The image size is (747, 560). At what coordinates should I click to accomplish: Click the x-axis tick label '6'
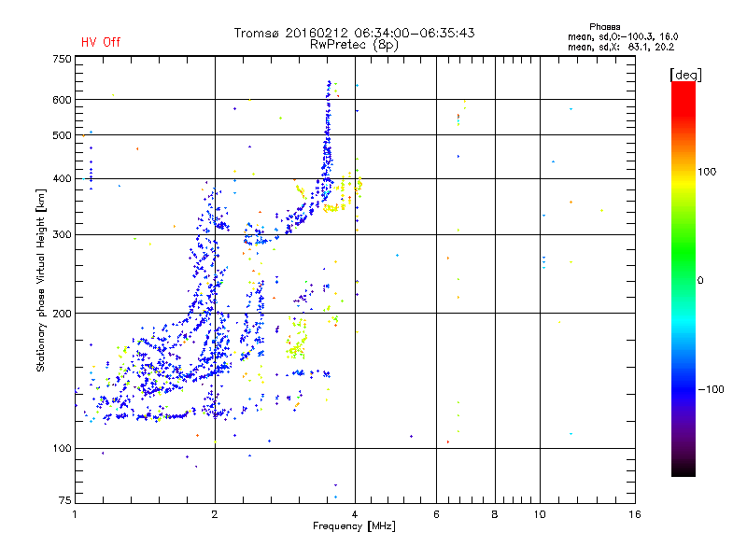point(436,514)
